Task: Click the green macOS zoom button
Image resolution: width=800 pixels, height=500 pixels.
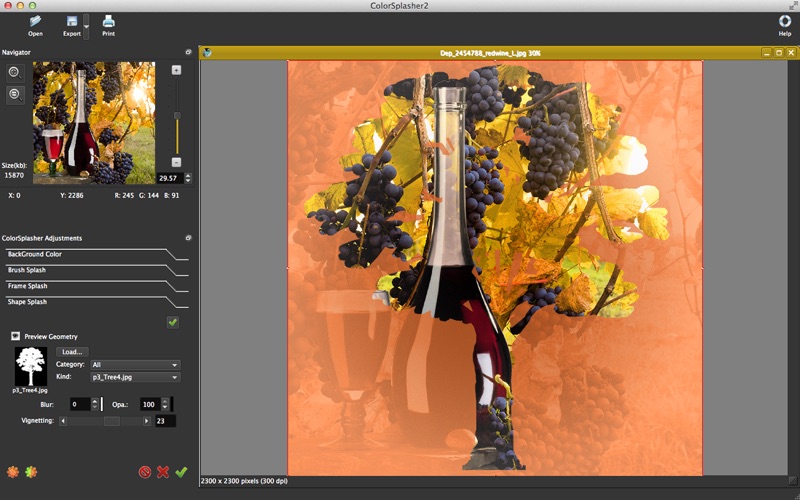Action: click(x=32, y=6)
